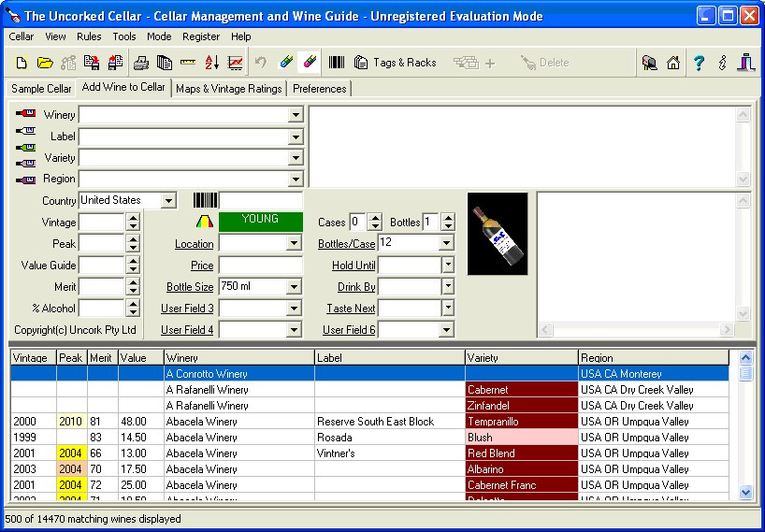
Task: Click the info 'i' toolbar icon
Action: 723,63
